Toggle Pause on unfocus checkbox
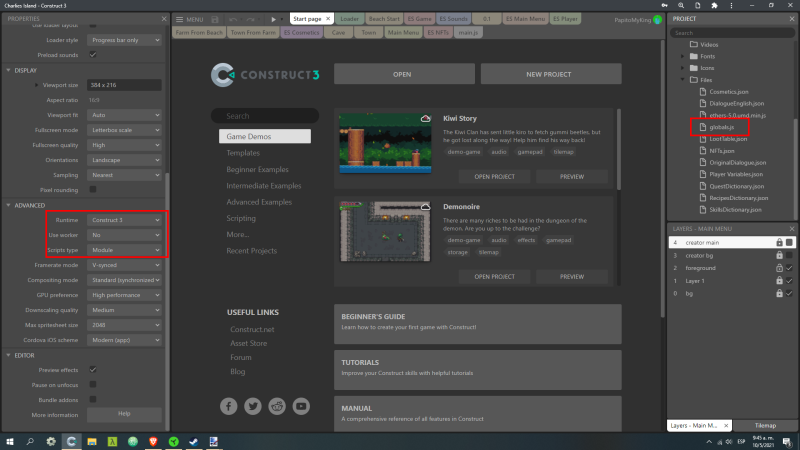The width and height of the screenshot is (800, 450). [x=93, y=384]
